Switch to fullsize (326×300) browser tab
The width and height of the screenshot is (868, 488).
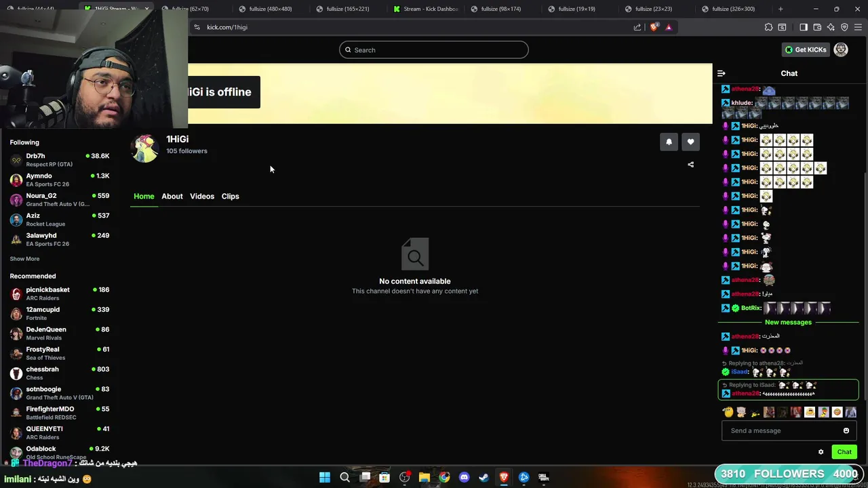(734, 9)
